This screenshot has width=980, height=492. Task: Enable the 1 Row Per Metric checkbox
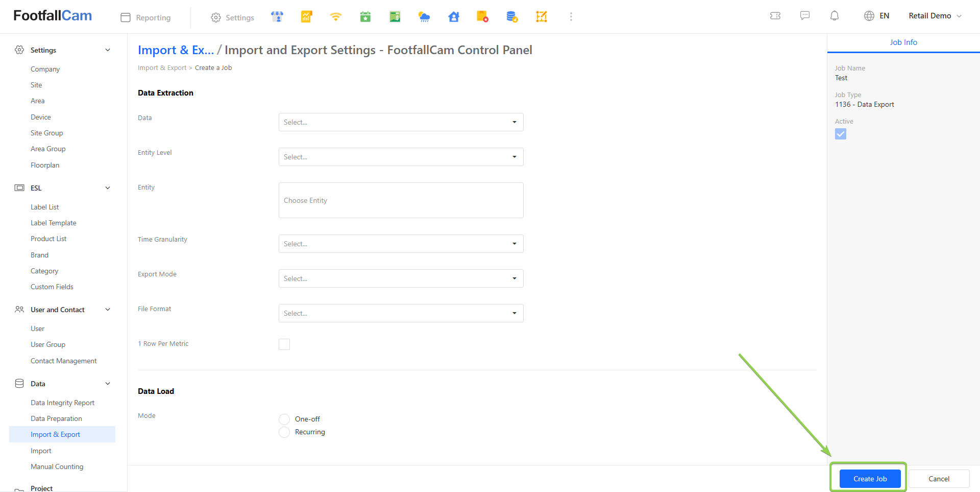coord(284,344)
